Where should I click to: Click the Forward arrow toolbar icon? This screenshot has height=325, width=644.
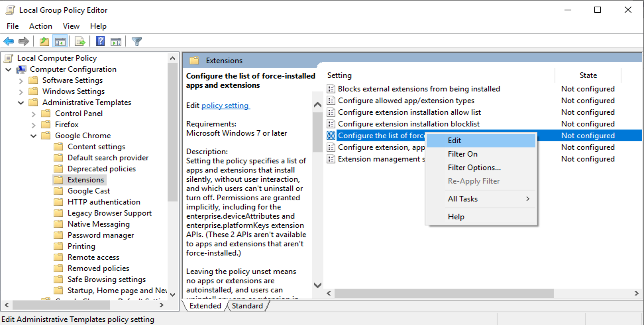pyautogui.click(x=24, y=41)
